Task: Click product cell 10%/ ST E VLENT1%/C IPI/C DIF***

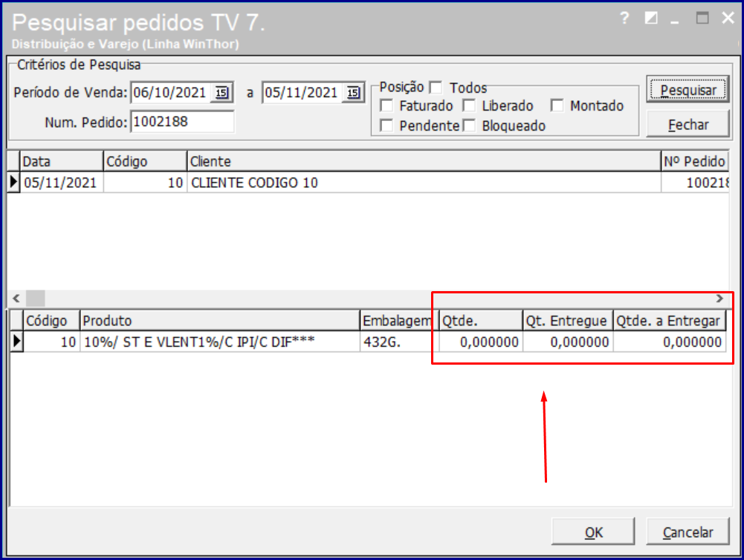Action: pyautogui.click(x=220, y=342)
